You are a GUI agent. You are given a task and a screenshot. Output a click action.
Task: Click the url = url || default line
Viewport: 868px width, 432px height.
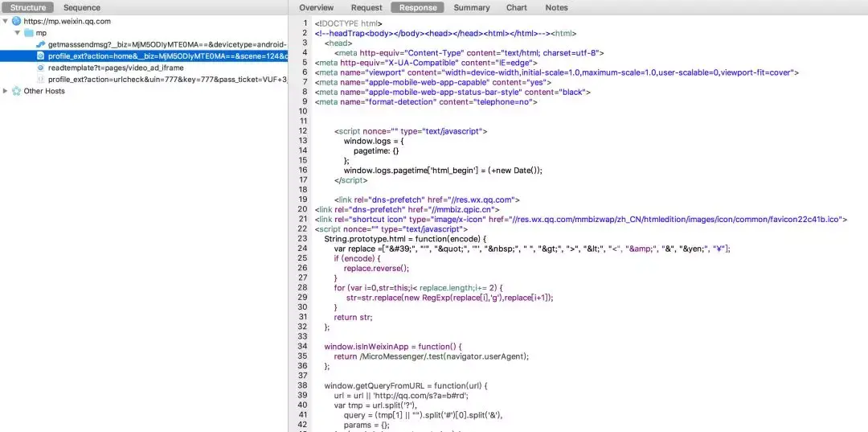tap(401, 396)
